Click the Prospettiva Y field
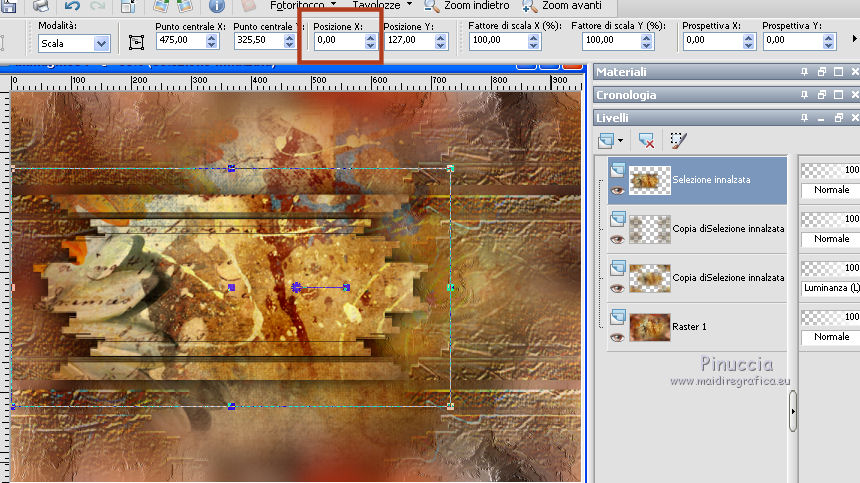 pos(793,41)
